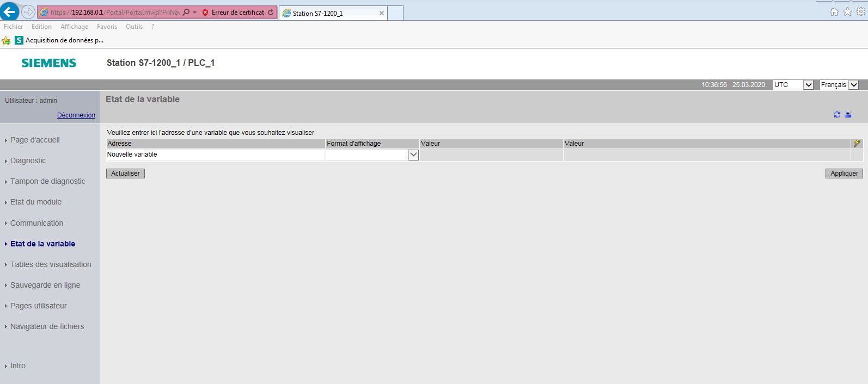Click the SIEMENS logo
Image resolution: width=868 pixels, height=384 pixels.
click(49, 63)
